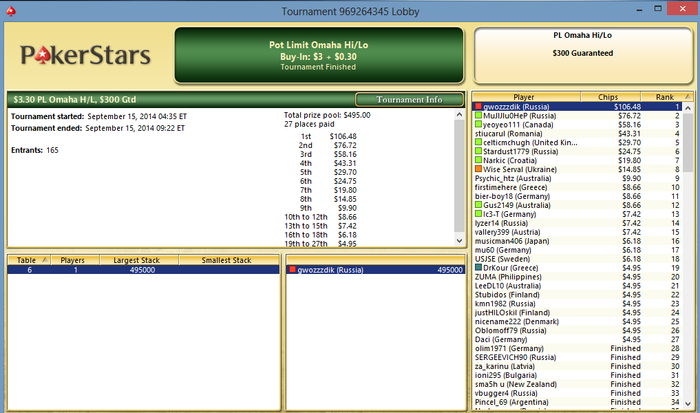The height and width of the screenshot is (413, 700).
Task: Click green status square next to celticmchugh
Action: click(x=478, y=142)
